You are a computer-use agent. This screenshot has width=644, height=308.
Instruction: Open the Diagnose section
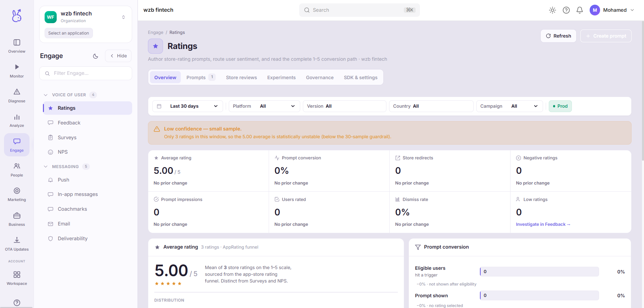coord(17,96)
